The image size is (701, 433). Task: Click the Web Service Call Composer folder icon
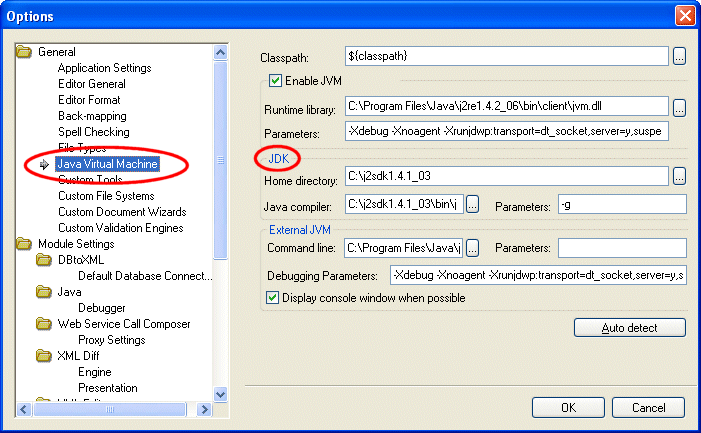pos(43,324)
